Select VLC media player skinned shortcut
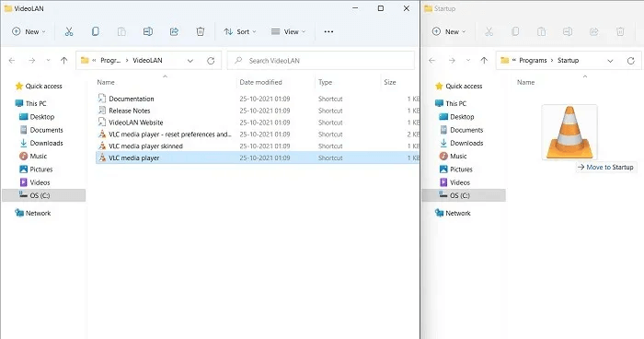 pyautogui.click(x=145, y=146)
